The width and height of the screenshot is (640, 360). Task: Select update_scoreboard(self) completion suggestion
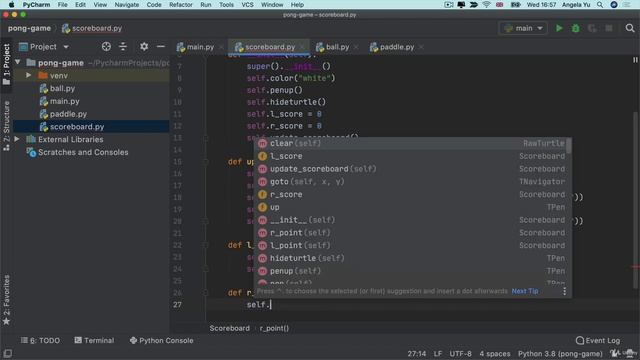click(x=412, y=169)
